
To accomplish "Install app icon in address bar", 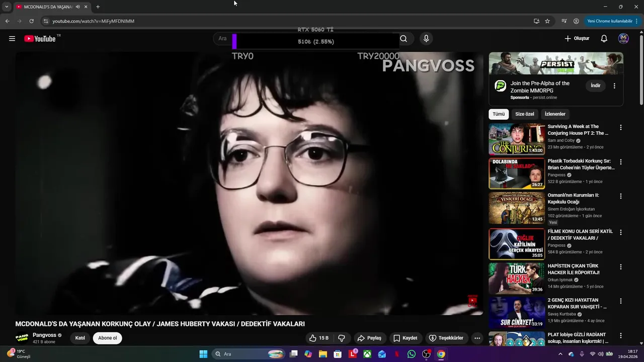I will (x=536, y=21).
